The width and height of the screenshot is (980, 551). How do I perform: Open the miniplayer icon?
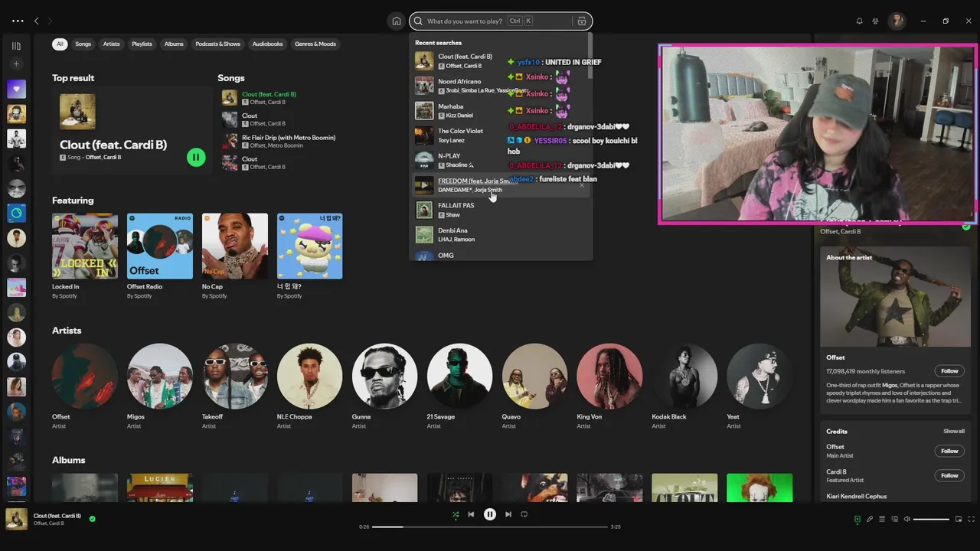click(958, 519)
